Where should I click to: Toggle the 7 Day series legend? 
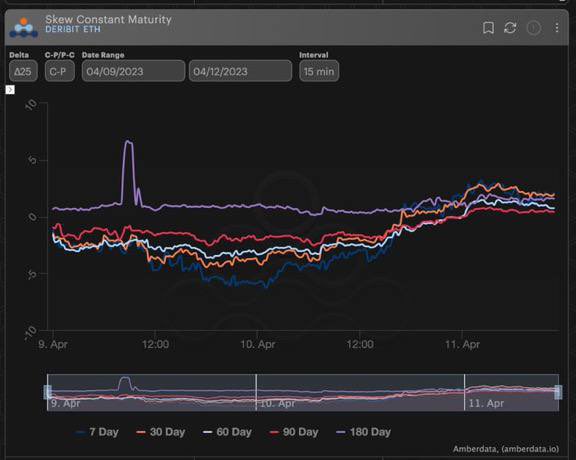[97, 432]
